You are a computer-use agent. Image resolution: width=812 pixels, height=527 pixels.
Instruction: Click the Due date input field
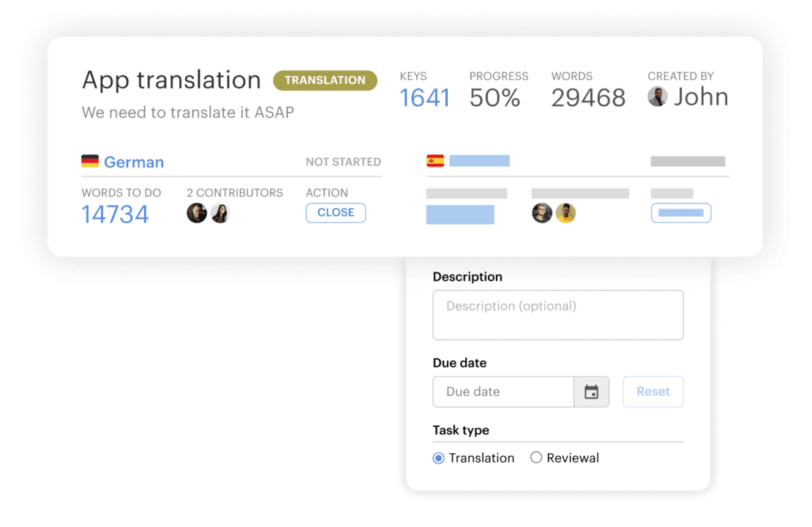tap(503, 392)
